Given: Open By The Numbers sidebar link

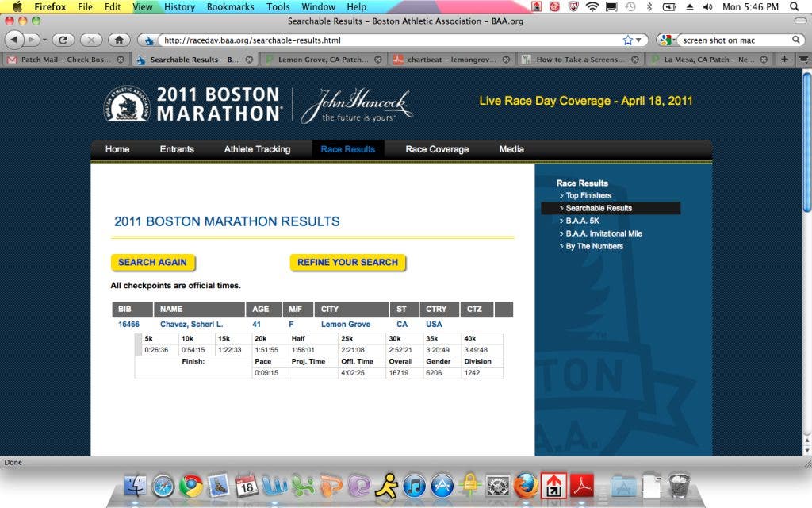Looking at the screenshot, I should 594,246.
